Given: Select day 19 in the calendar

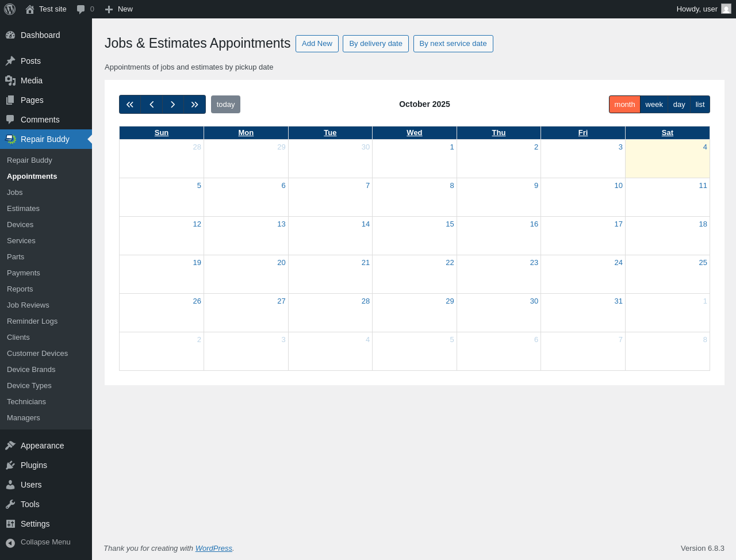Looking at the screenshot, I should [197, 263].
